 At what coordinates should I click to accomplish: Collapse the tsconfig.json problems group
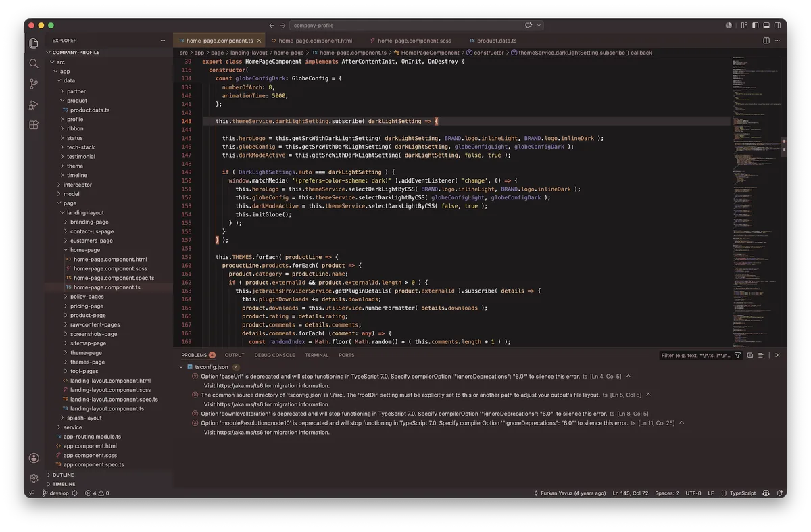[x=182, y=367]
